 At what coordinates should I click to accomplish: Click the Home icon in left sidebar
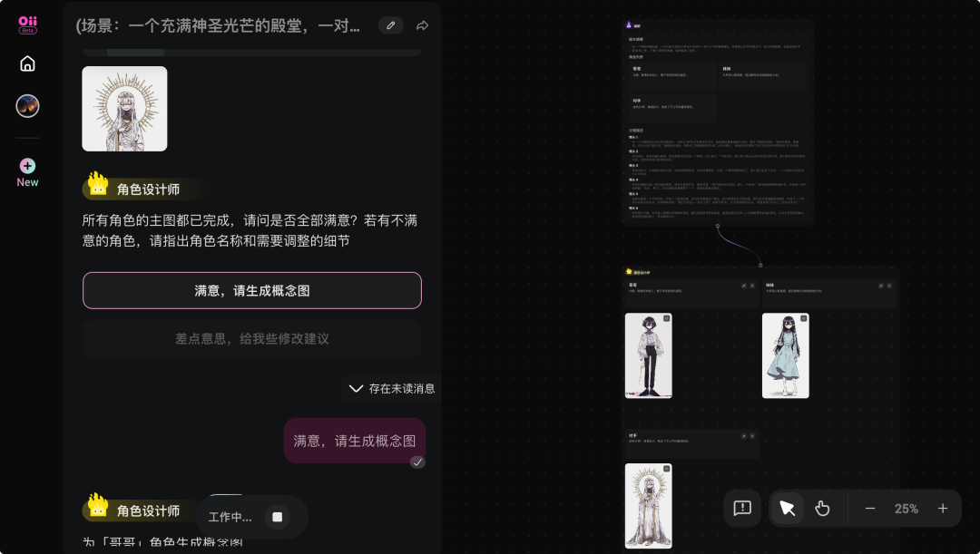click(27, 63)
